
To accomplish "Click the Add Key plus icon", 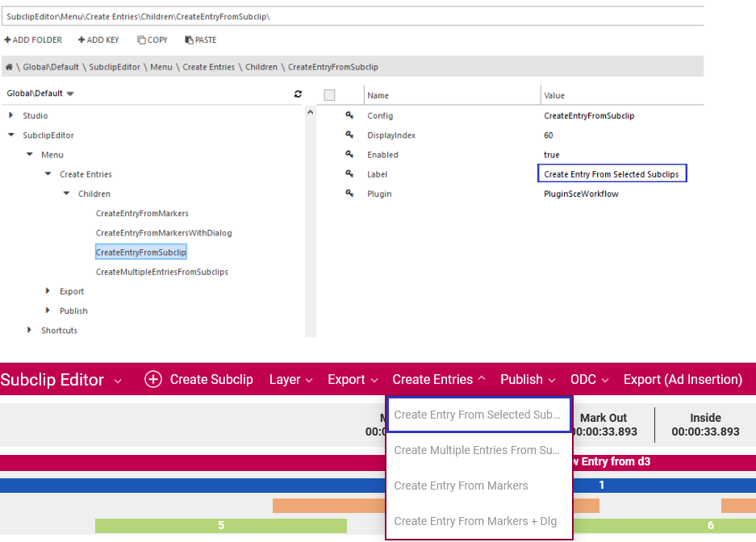I will [x=81, y=40].
